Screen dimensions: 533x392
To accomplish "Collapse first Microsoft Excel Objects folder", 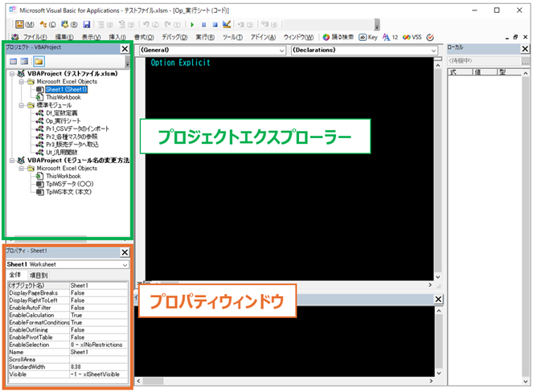I will tap(22, 81).
